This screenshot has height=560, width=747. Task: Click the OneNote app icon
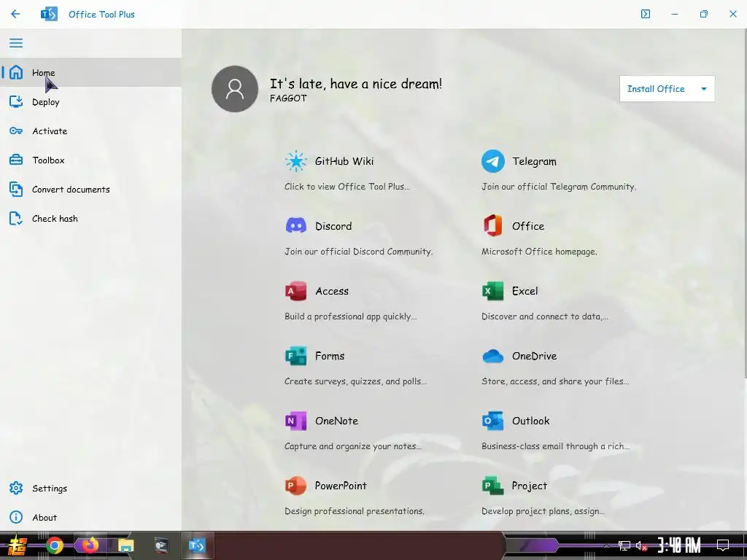point(296,421)
